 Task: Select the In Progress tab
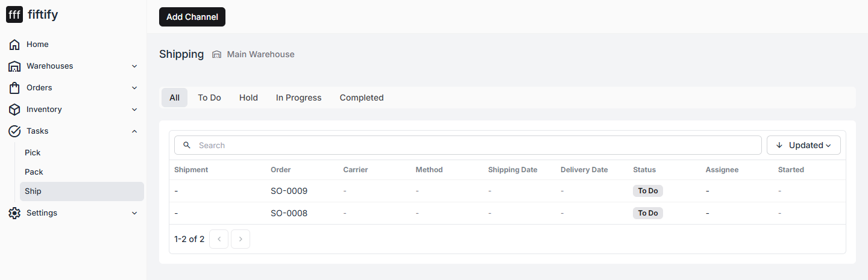coord(299,98)
